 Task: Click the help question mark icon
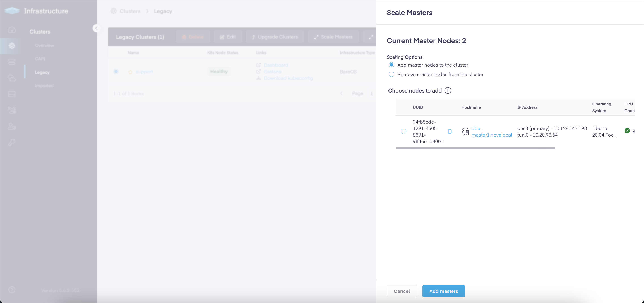[12, 290]
